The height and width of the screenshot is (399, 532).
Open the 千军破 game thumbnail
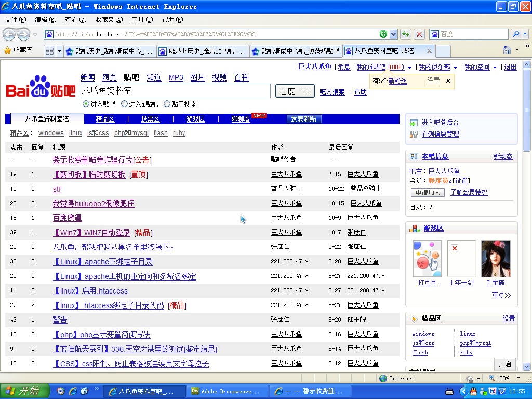[496, 259]
